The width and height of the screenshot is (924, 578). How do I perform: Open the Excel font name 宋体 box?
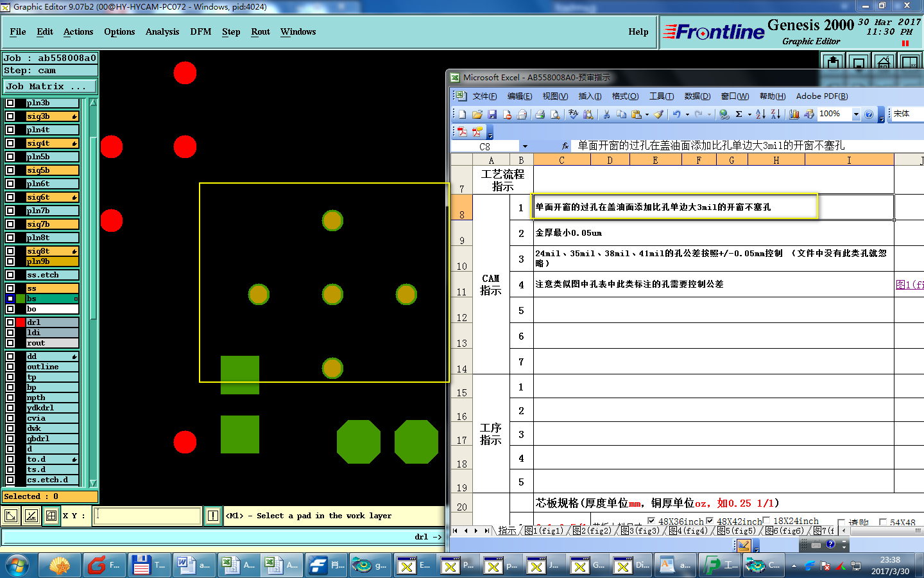(907, 114)
